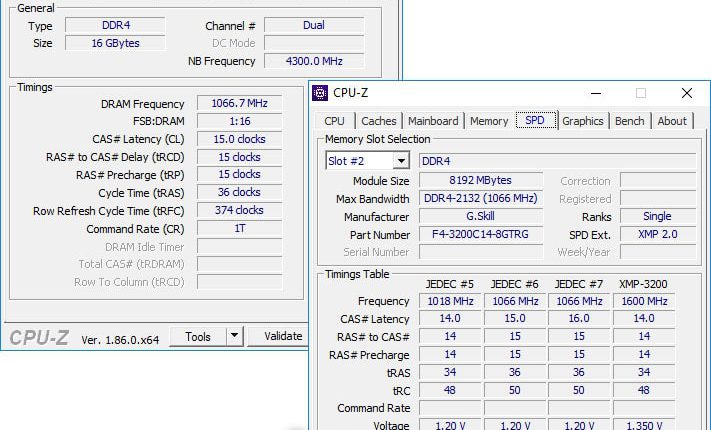Open the Graphics tab
The image size is (711, 430).
583,121
